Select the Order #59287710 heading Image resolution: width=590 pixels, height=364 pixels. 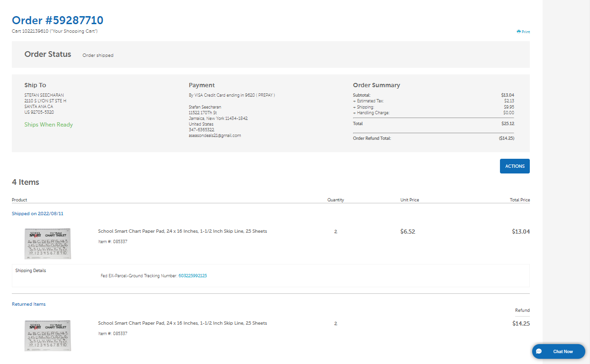tap(57, 20)
